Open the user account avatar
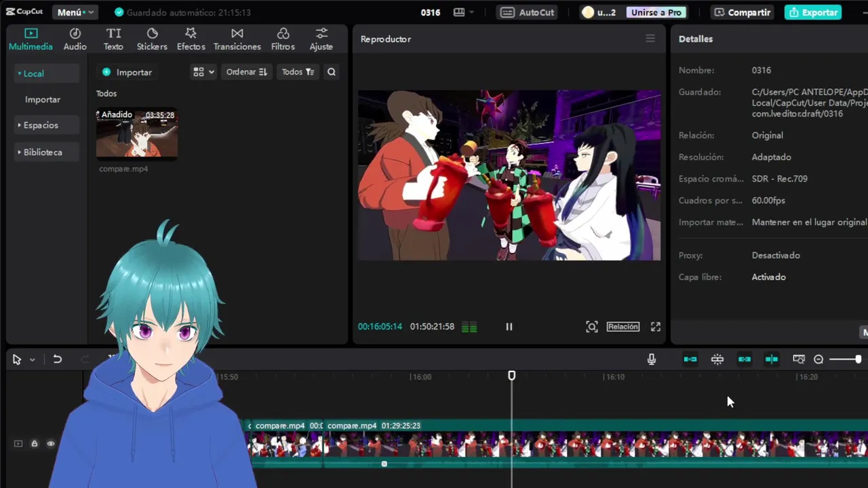 pos(588,12)
